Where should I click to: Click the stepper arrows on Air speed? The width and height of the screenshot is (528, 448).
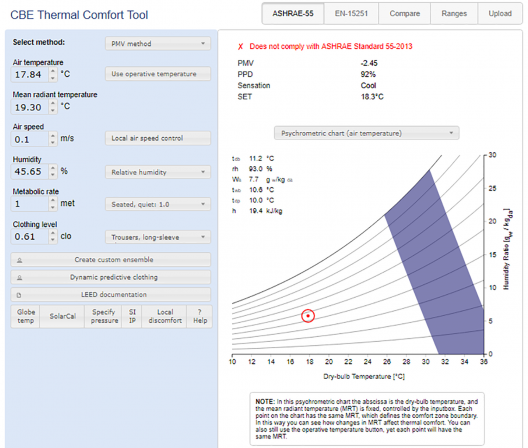(x=53, y=139)
